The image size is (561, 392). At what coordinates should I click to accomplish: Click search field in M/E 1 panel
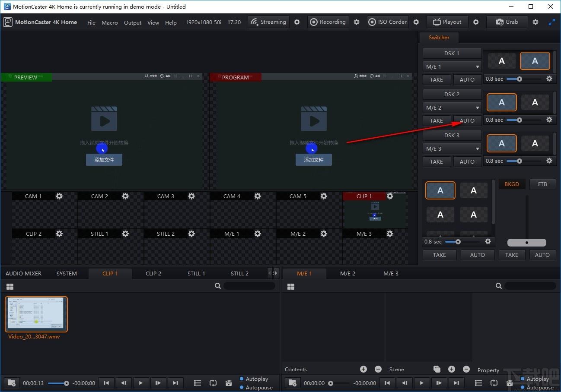[530, 286]
